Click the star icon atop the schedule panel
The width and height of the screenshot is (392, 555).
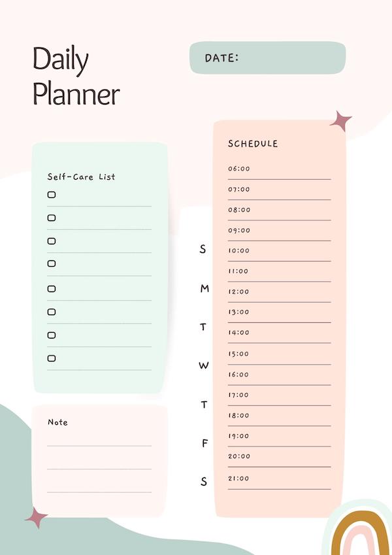[340, 121]
